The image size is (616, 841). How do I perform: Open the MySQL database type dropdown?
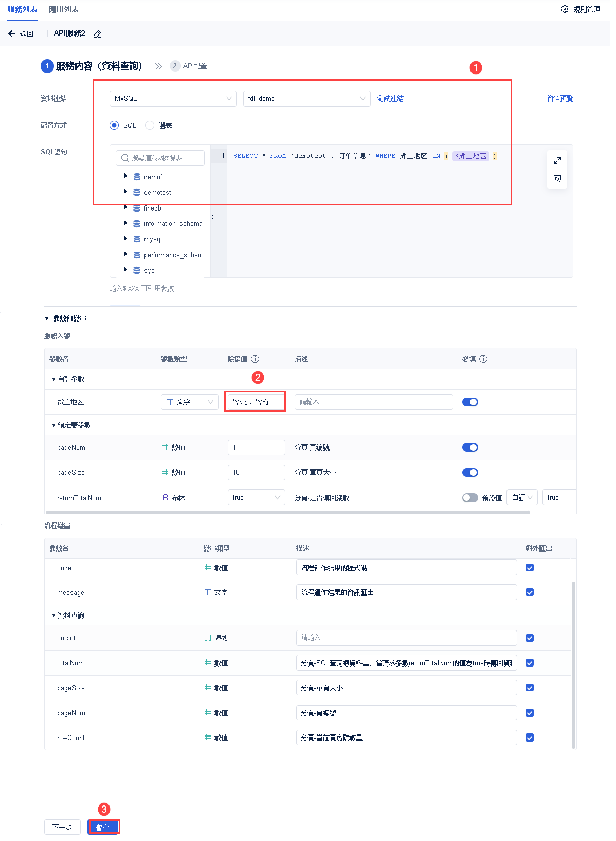point(173,98)
